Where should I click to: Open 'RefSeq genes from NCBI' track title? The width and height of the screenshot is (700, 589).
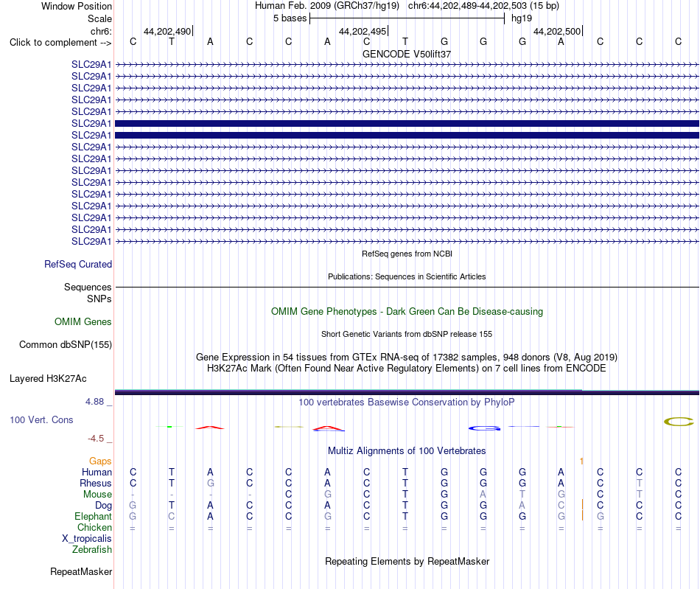click(407, 254)
